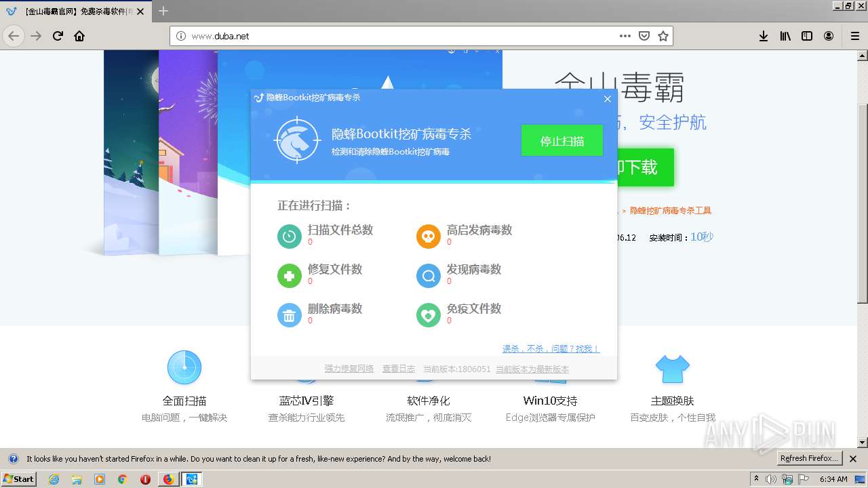The width and height of the screenshot is (868, 488).
Task: Go back in Firefox
Action: (14, 36)
